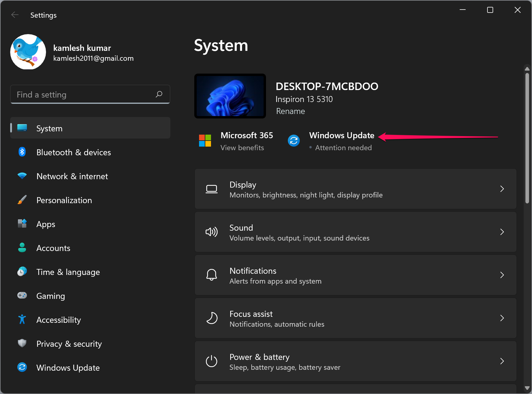Click the Inspiron 13 5310 model text
This screenshot has width=532, height=394.
(x=304, y=99)
